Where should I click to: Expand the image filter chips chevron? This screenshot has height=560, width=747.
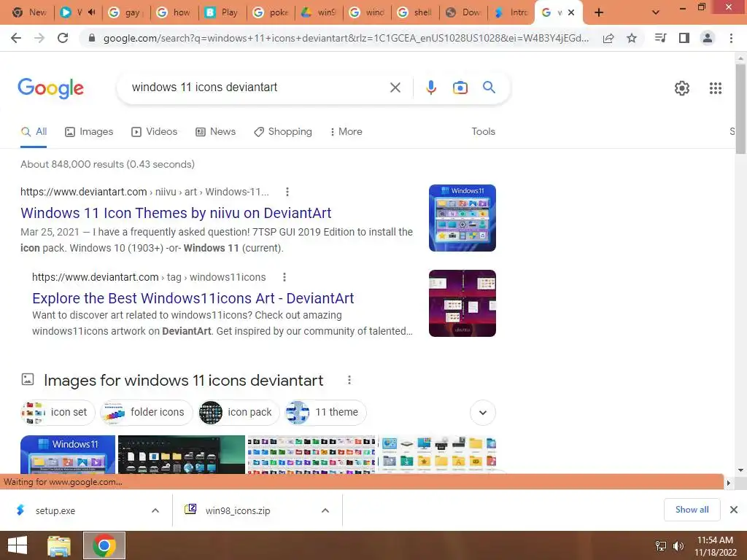coord(483,413)
